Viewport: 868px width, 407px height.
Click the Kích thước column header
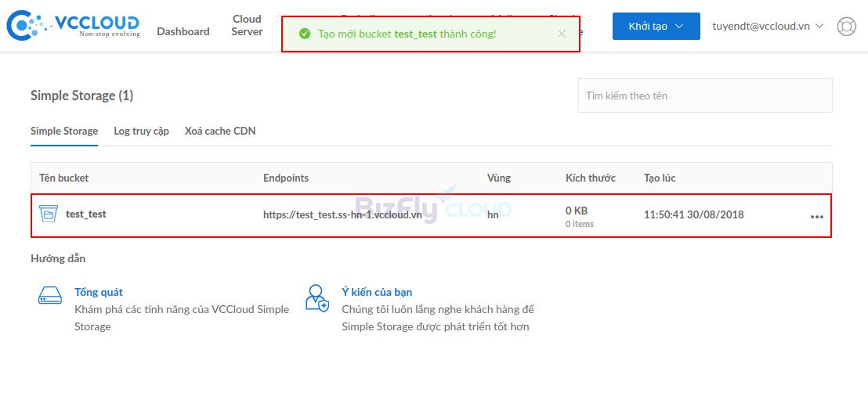point(591,178)
